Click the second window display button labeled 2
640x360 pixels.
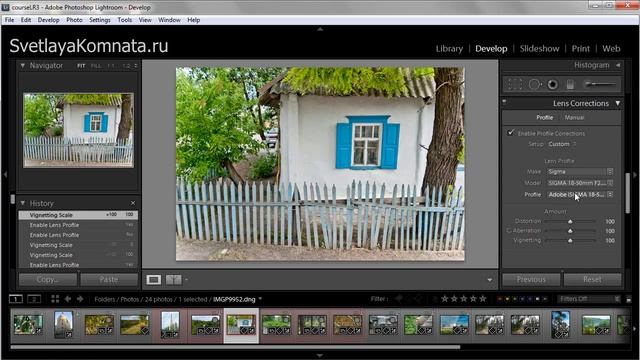click(34, 299)
